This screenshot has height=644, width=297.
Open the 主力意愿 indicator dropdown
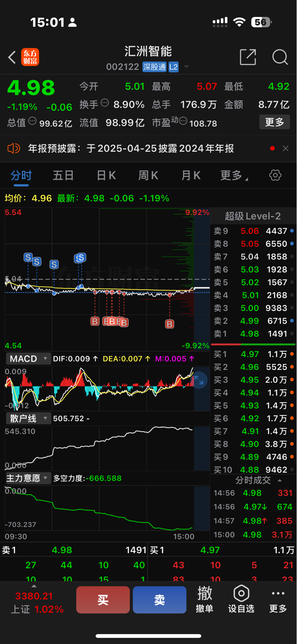28,478
